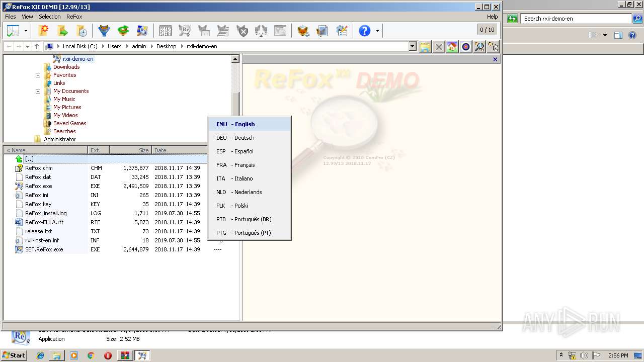Click the hex code viewer toolbar icon
The height and width of the screenshot is (362, 644).
165,31
